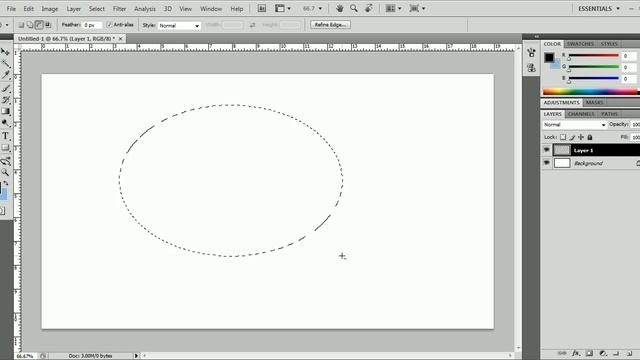Open the layer blend mode dropdown
640x360 pixels.
tap(574, 124)
